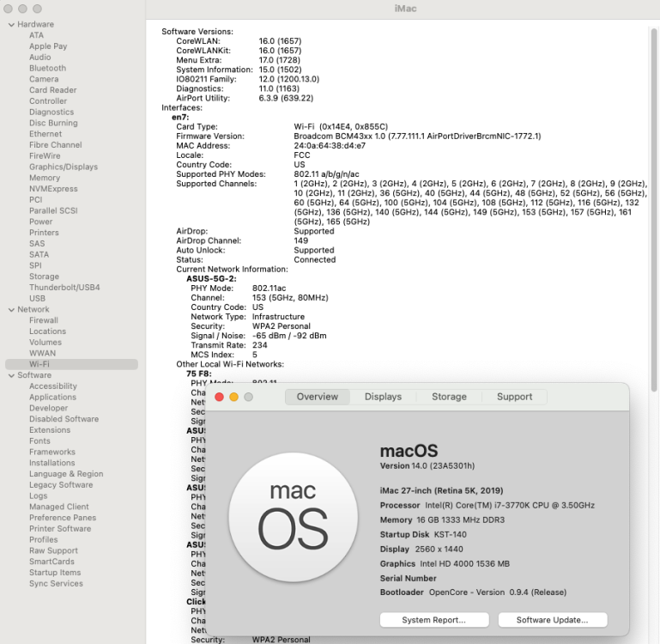This screenshot has height=644, width=660.
Task: Select Developer under Software
Action: pyautogui.click(x=48, y=408)
